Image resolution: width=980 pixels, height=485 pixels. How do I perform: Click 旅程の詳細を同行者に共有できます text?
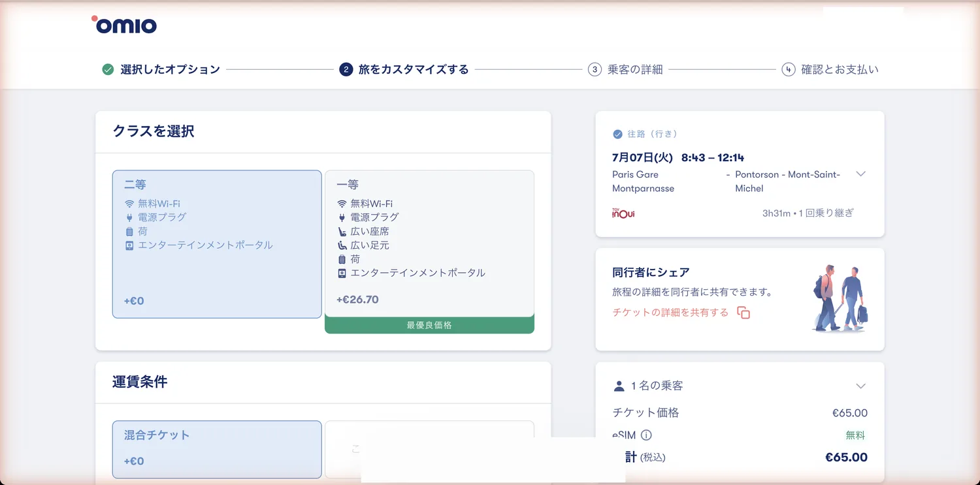(693, 292)
